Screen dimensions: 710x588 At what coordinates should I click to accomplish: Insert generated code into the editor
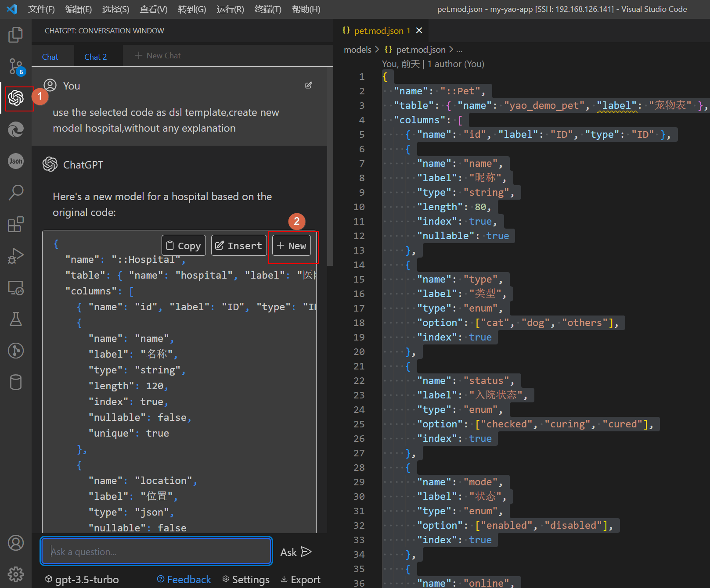click(239, 246)
